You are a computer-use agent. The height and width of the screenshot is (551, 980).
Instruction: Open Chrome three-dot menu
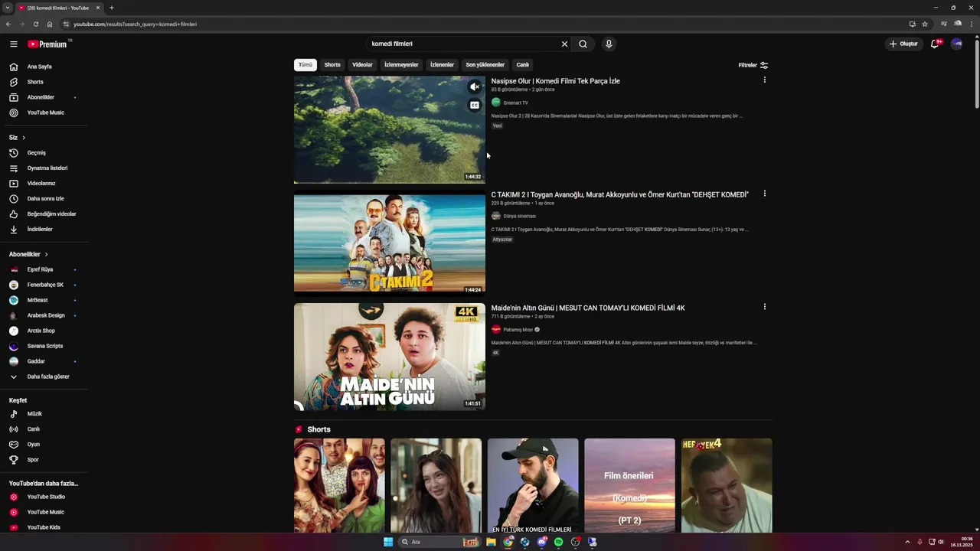point(971,24)
